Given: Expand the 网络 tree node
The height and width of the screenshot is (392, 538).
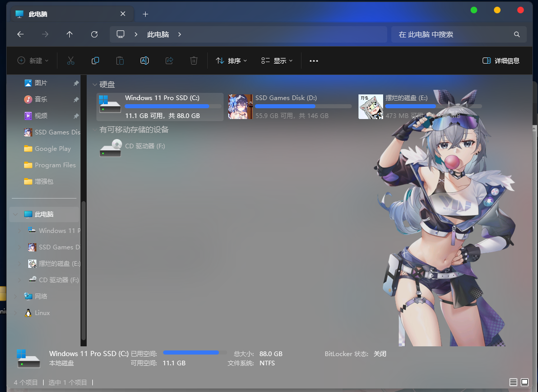Looking at the screenshot, I should click(x=15, y=296).
